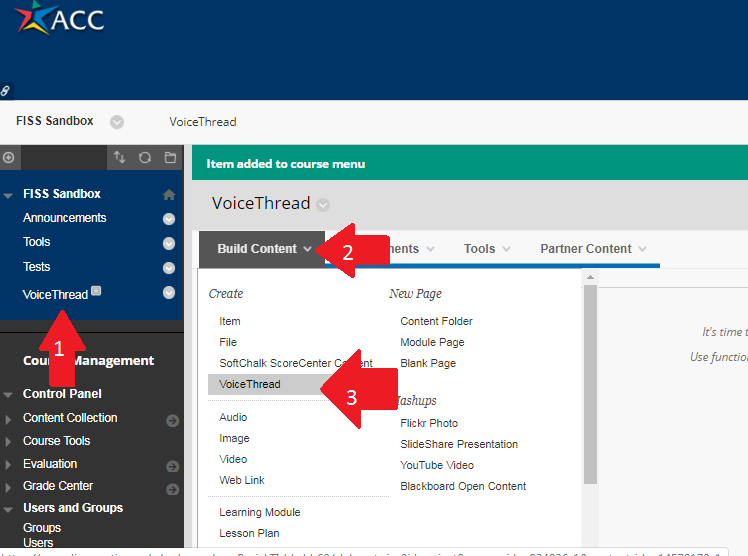The image size is (748, 556).
Task: Choose Web Link from the menu
Action: (x=241, y=480)
